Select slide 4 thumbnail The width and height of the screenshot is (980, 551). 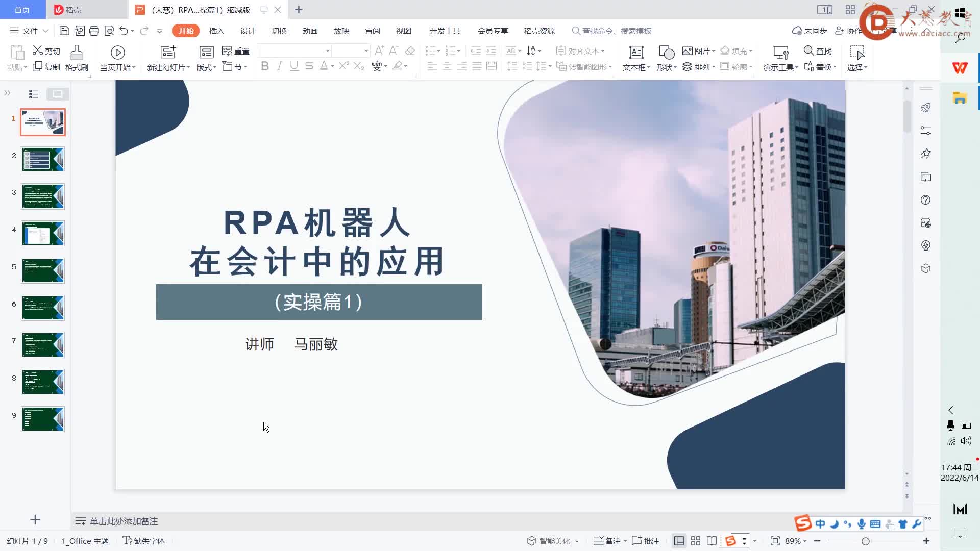point(43,234)
